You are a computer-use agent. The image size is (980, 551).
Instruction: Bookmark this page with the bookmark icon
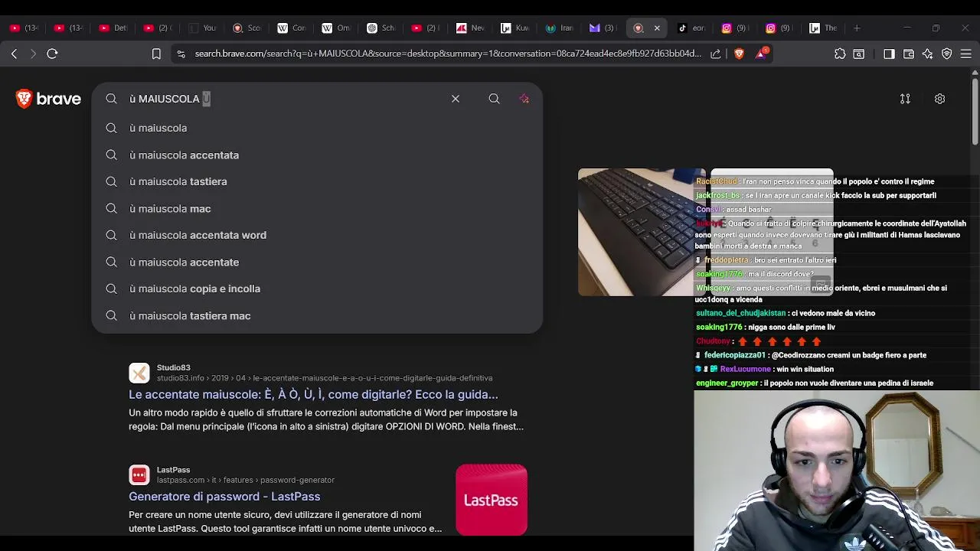tap(156, 54)
